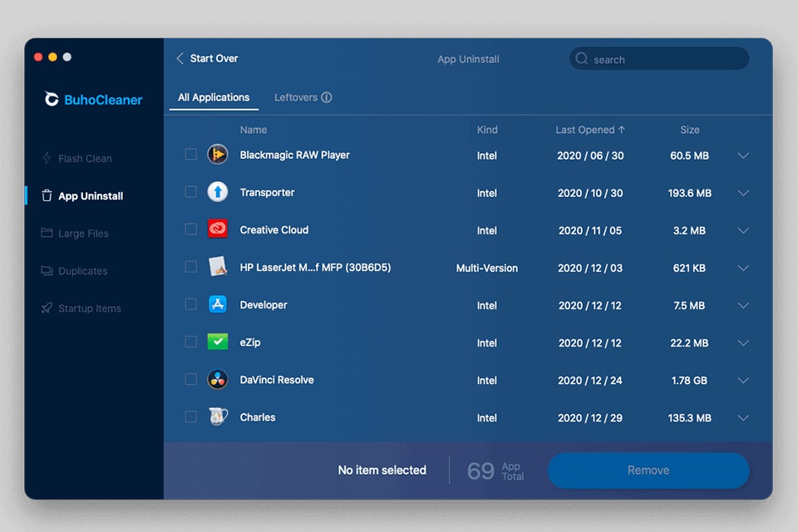Click the Startup Items rocket icon
Viewport: 798px width, 532px height.
pos(47,308)
